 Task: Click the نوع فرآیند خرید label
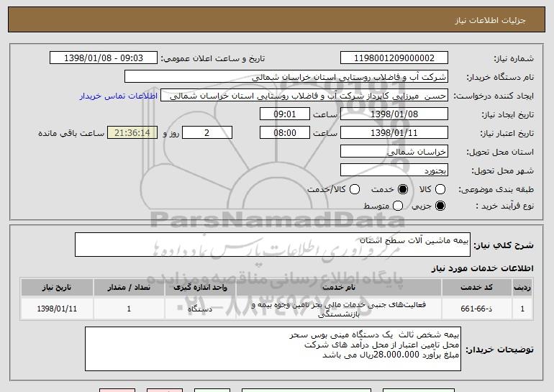[x=504, y=206]
